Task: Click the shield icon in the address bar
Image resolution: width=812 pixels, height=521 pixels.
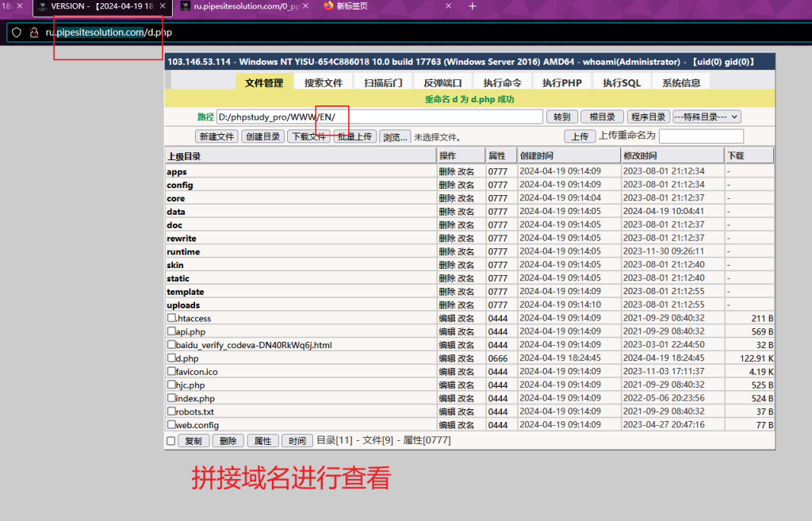Action: click(x=16, y=33)
